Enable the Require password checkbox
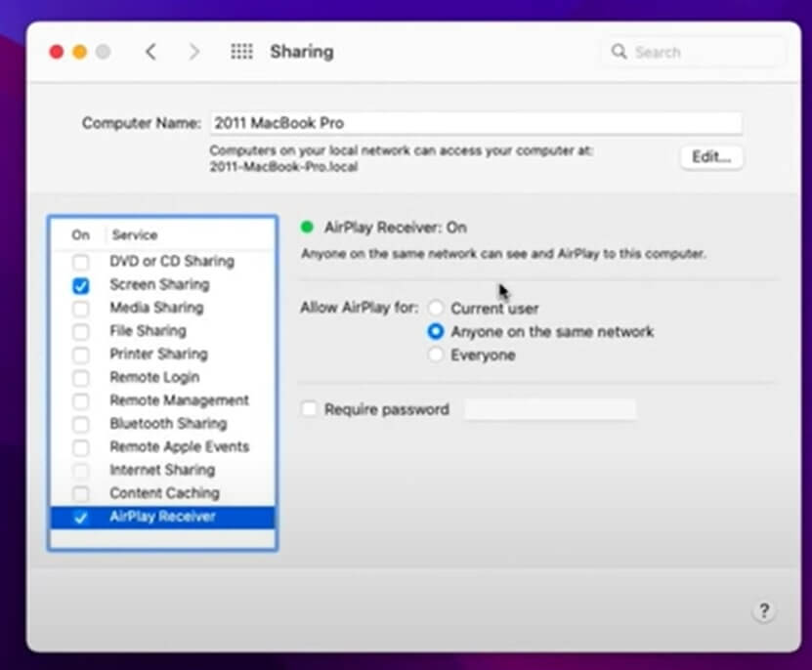 (x=310, y=409)
